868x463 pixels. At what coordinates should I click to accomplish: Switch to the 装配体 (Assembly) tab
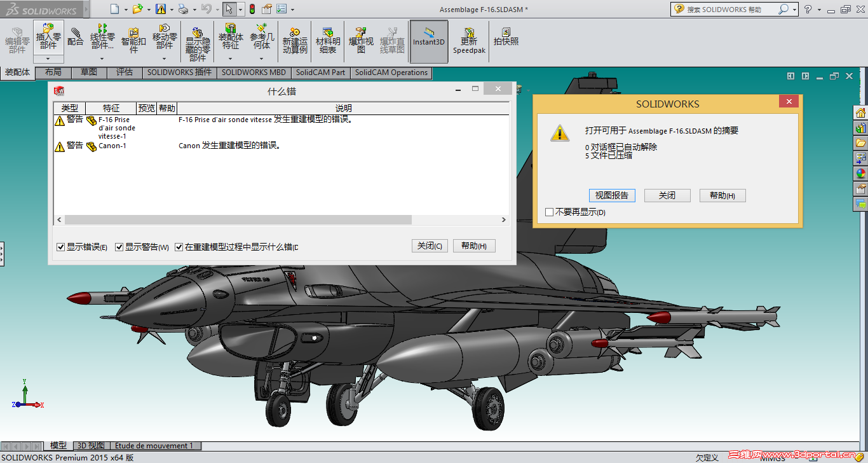18,73
